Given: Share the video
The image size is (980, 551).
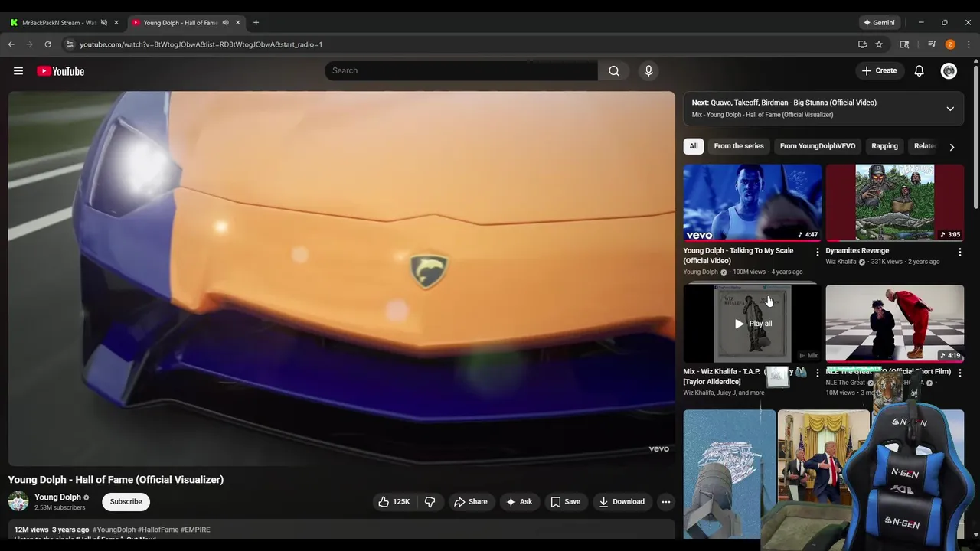Looking at the screenshot, I should 470,501.
